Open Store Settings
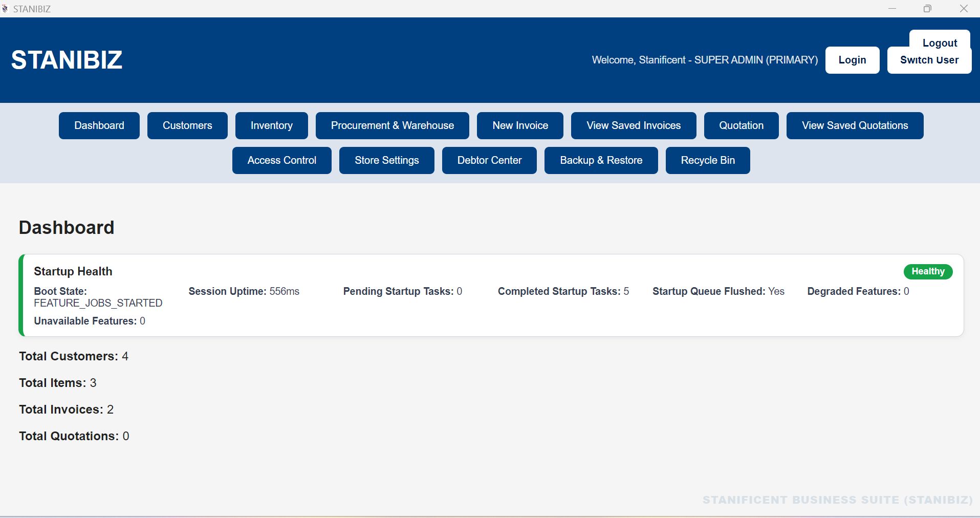980x518 pixels. (386, 160)
